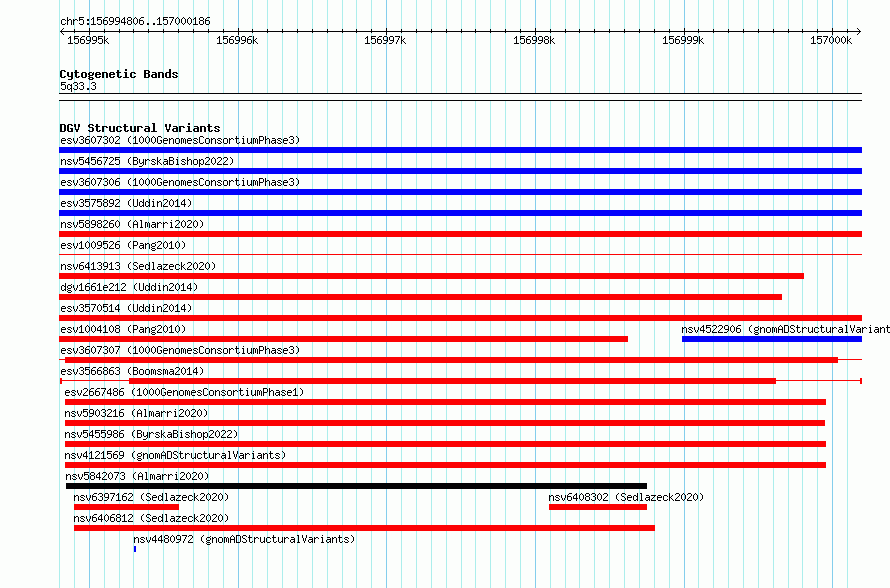Select the red bar under nsv6408302

pyautogui.click(x=598, y=507)
